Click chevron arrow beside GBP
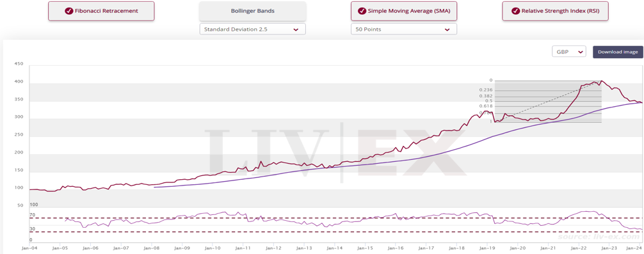This screenshot has width=644, height=254. click(581, 52)
